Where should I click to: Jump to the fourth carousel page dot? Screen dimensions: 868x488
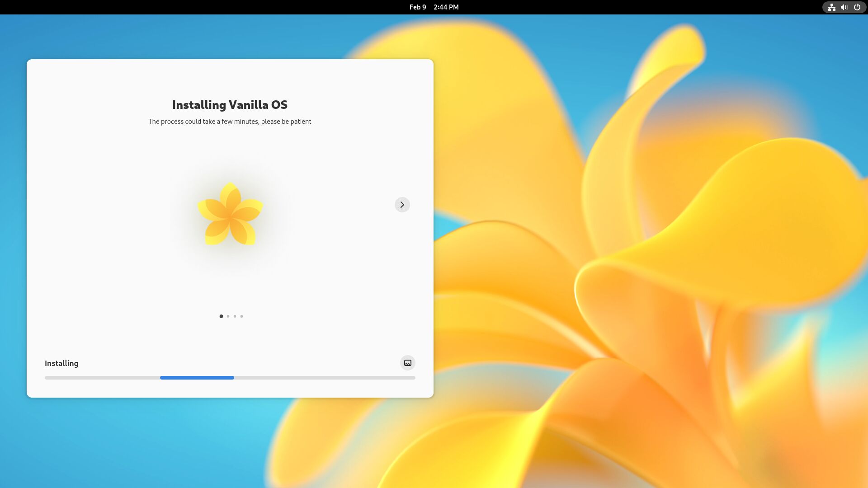tap(241, 316)
